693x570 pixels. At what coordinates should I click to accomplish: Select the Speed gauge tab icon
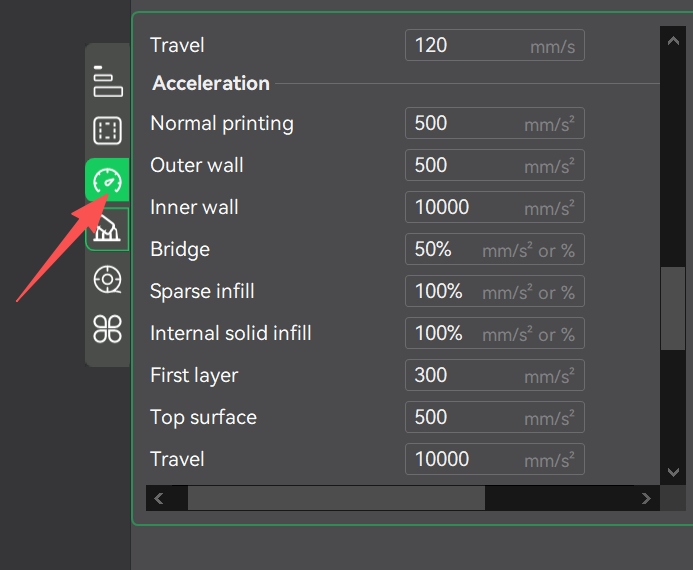[x=107, y=181]
